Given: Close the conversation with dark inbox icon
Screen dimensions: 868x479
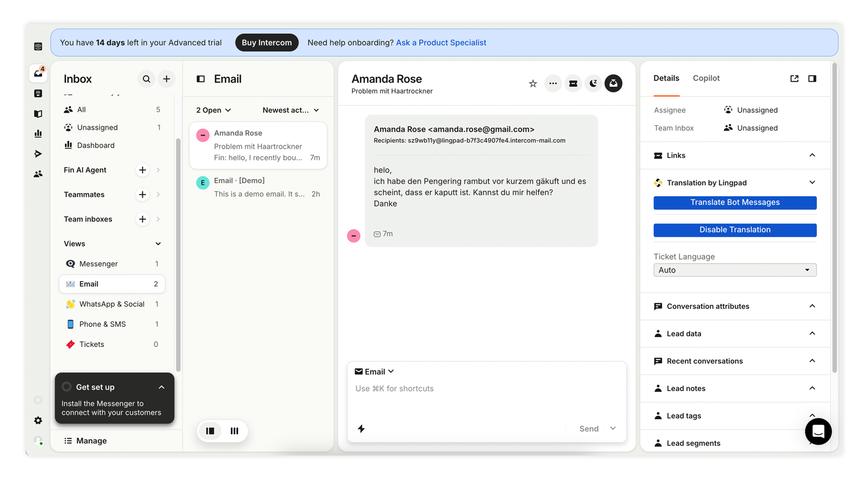Looking at the screenshot, I should tap(613, 84).
